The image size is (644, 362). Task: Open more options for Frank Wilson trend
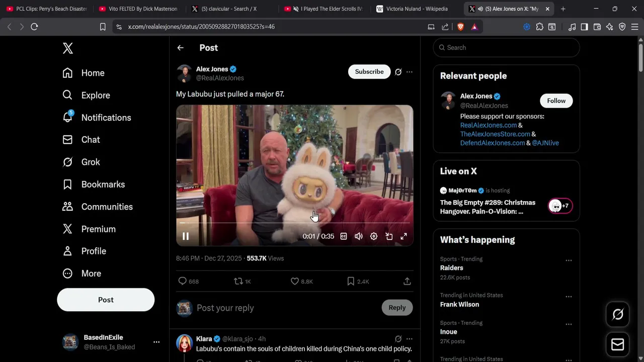pyautogui.click(x=569, y=297)
